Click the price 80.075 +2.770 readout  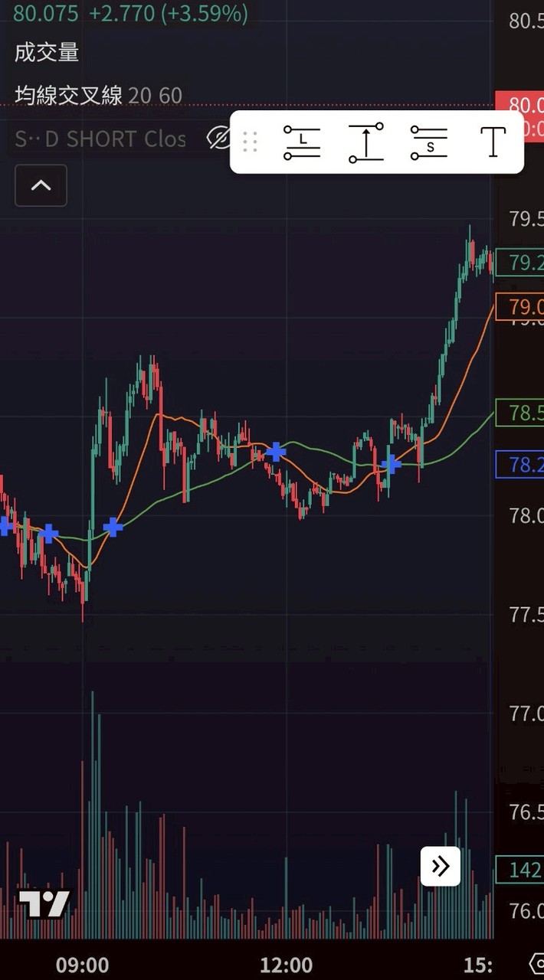coord(130,13)
